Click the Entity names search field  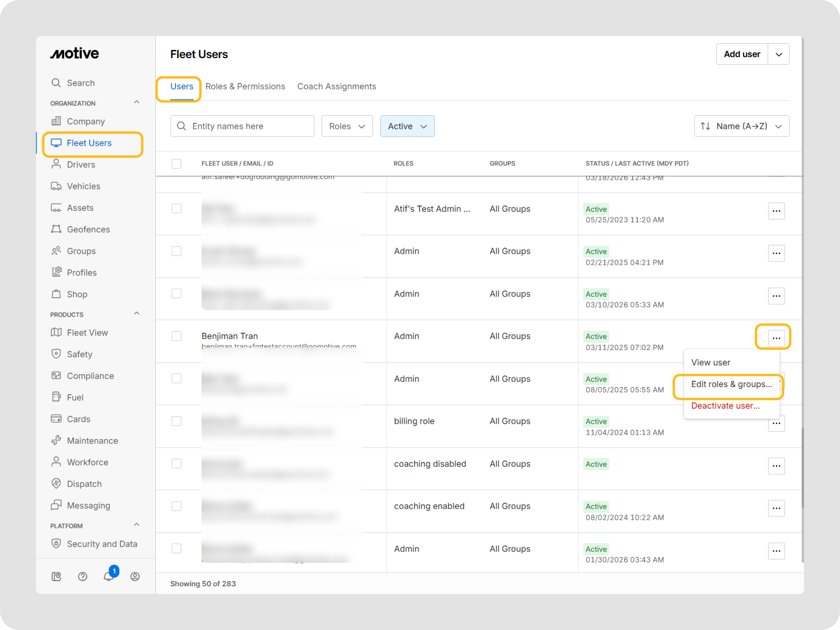pos(242,126)
